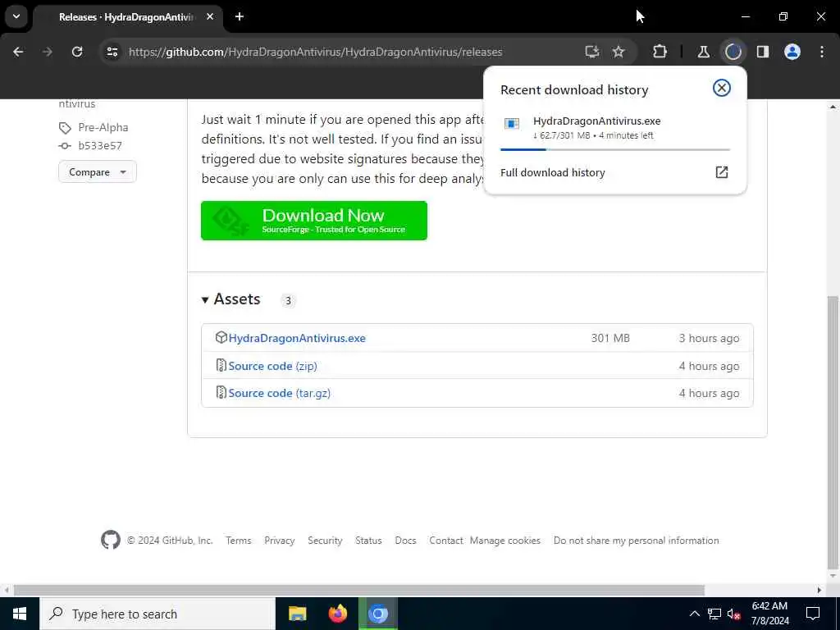Click the vertical scrollbar thumb
This screenshot has width=840, height=630.
(833, 432)
